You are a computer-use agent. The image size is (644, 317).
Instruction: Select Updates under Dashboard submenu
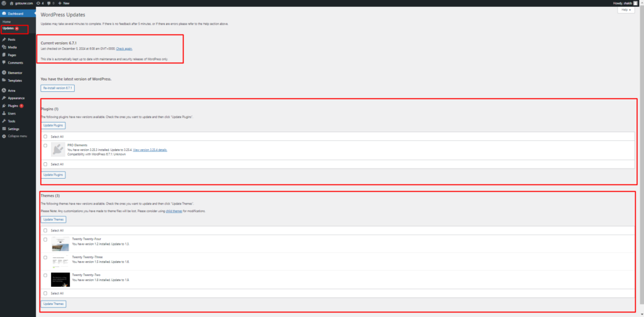[x=10, y=28]
